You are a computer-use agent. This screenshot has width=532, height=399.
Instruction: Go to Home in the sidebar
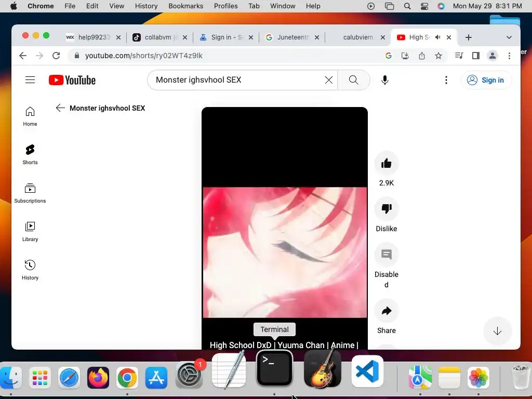(30, 116)
